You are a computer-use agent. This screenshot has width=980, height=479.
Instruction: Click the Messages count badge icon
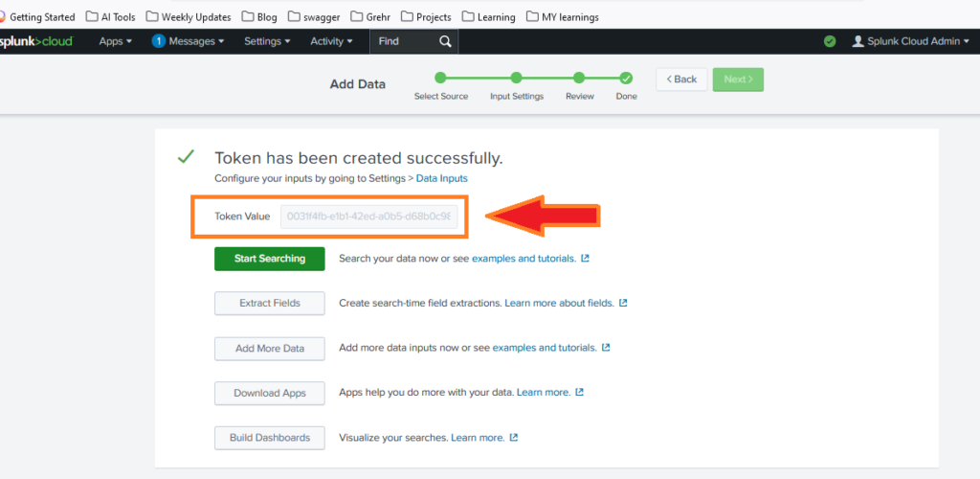[x=159, y=41]
